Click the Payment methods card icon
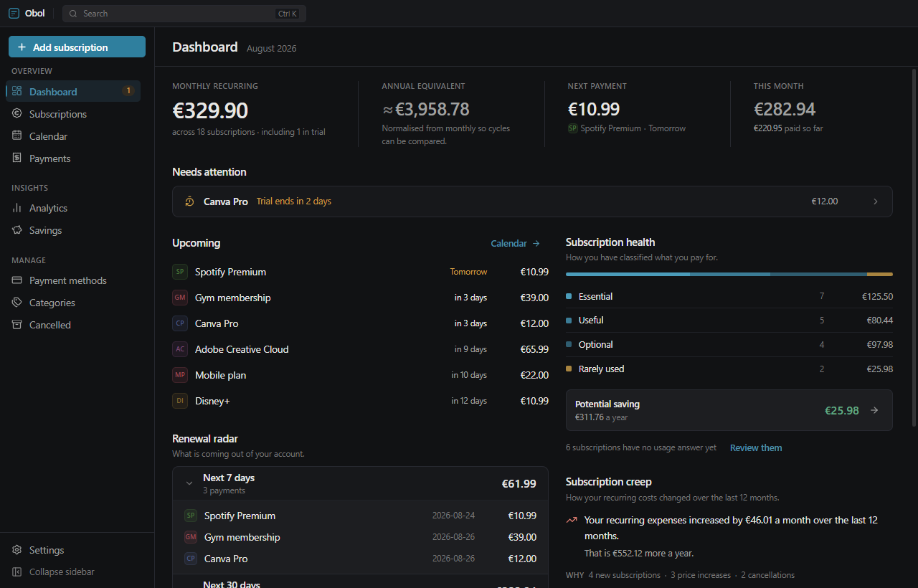The width and height of the screenshot is (918, 588). 17,280
